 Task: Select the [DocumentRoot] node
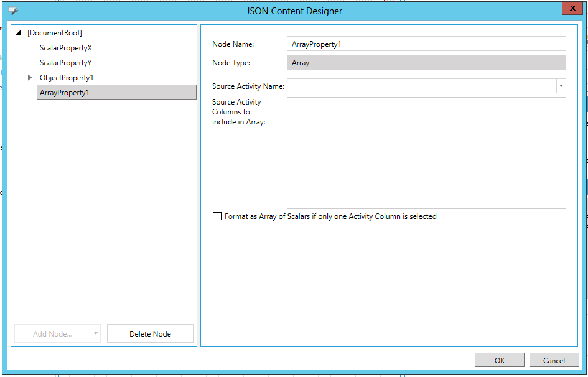55,33
